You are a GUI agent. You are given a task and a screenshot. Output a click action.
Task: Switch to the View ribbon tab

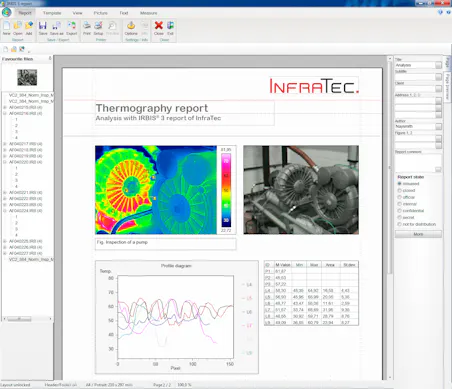pos(77,13)
